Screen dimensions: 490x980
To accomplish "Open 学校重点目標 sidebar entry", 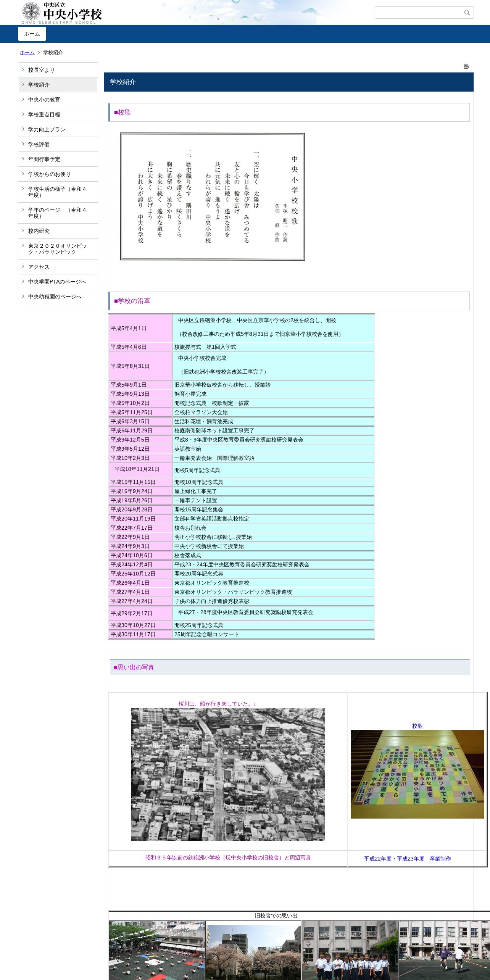I will tap(58, 114).
